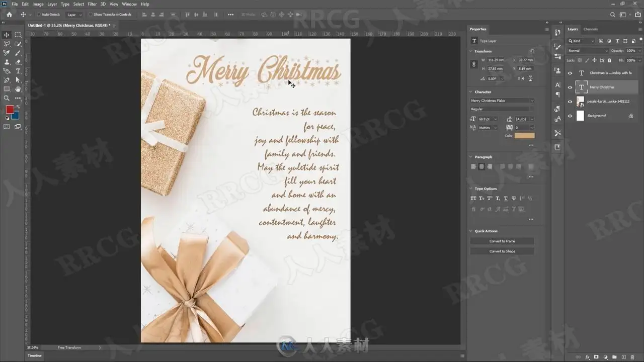Viewport: 644px width, 362px height.
Task: Open the red foreground color picker
Action: click(10, 110)
